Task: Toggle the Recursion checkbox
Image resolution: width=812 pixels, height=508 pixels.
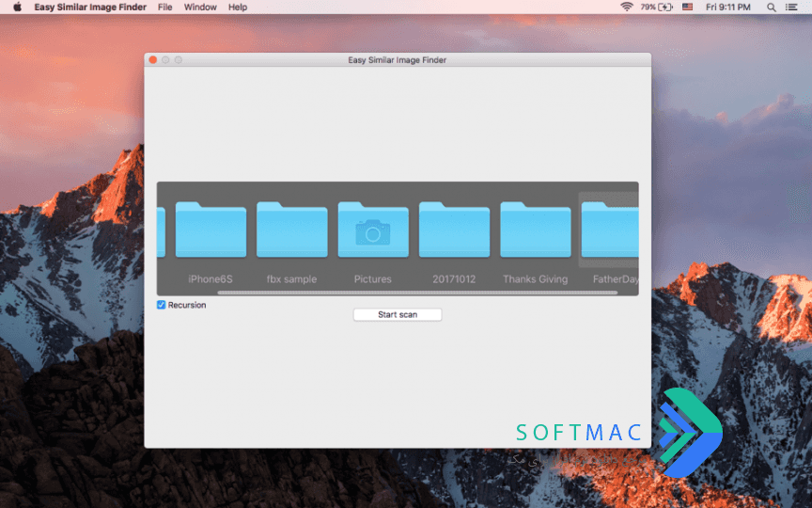Action: point(161,305)
